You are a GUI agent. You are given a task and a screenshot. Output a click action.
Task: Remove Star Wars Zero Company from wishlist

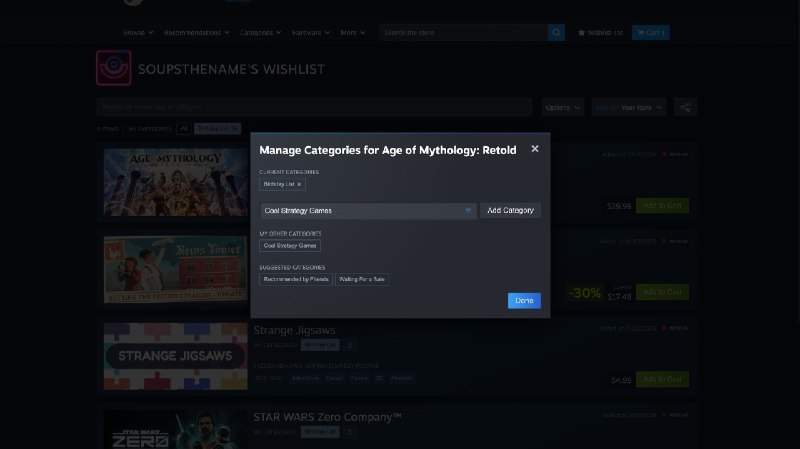[x=675, y=415]
